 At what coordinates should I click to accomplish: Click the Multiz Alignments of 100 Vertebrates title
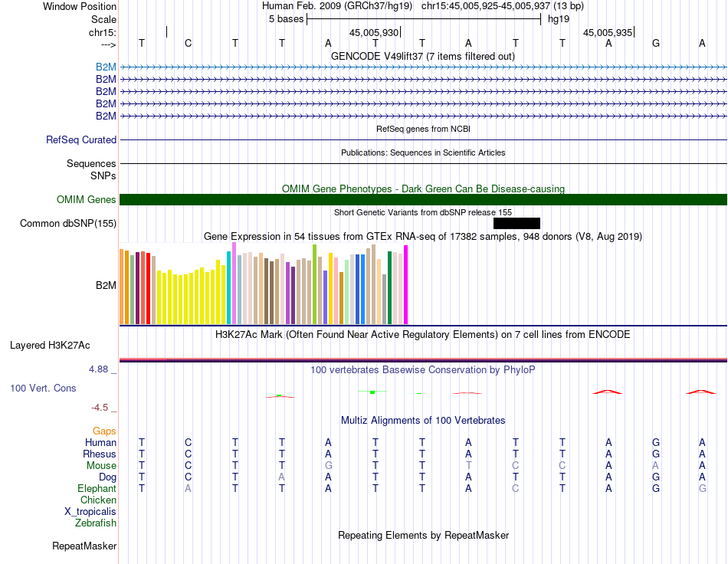coord(423,421)
